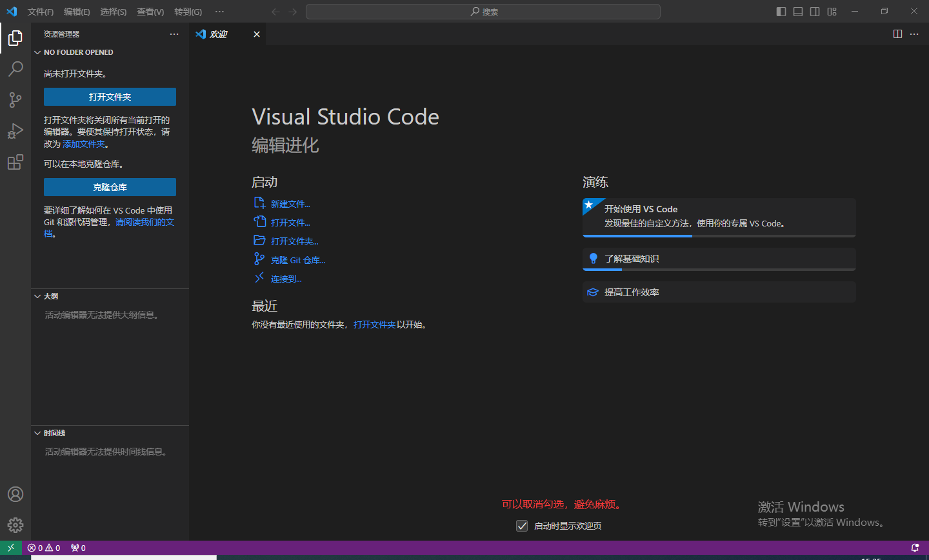Go forward with the navigation arrow
Screen dimensions: 929x560
[x=293, y=12]
